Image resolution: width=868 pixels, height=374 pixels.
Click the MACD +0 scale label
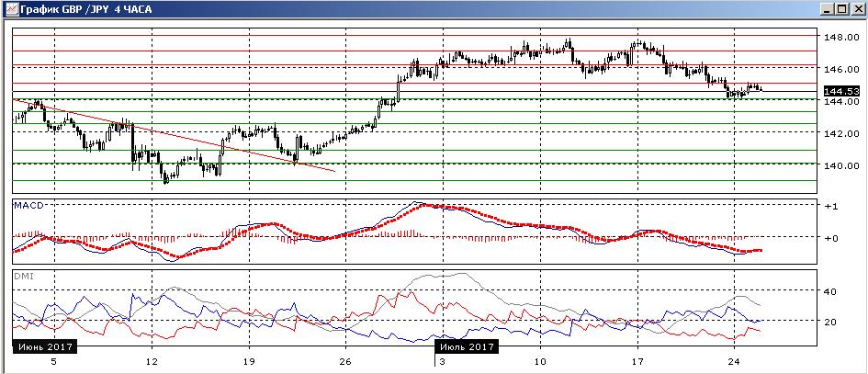(x=832, y=238)
